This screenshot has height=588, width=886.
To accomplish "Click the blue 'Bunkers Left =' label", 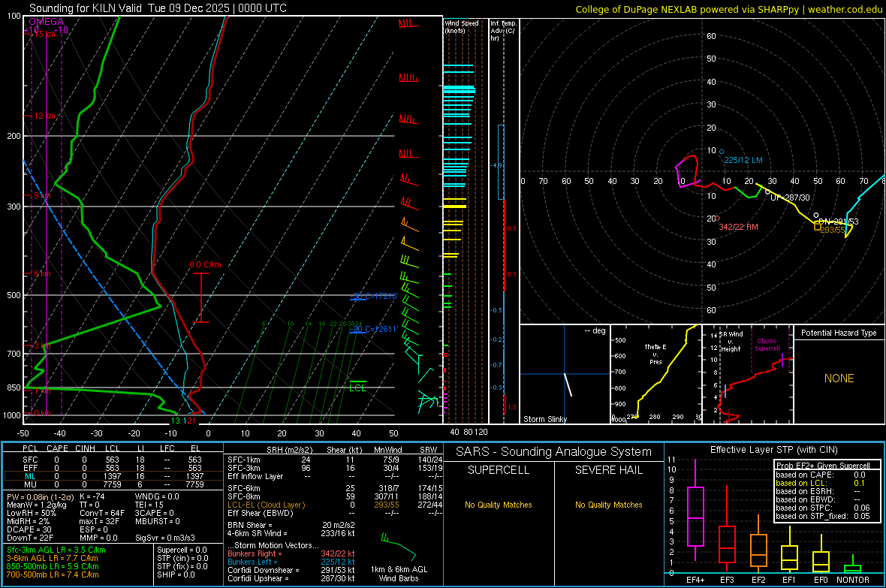I will click(252, 562).
